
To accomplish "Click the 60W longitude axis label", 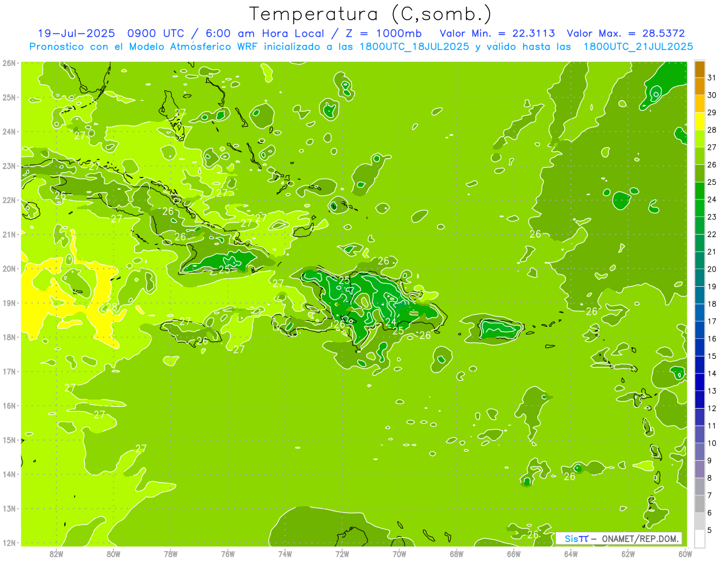I will (x=685, y=554).
